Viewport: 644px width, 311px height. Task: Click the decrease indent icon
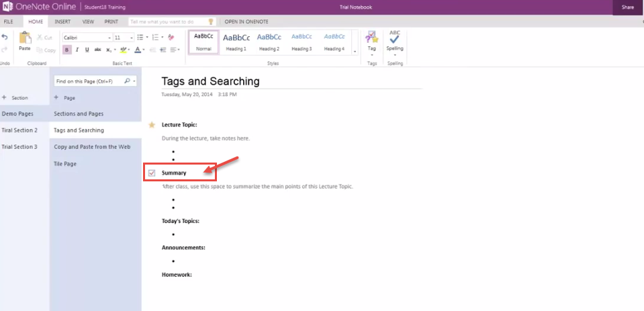tap(153, 50)
